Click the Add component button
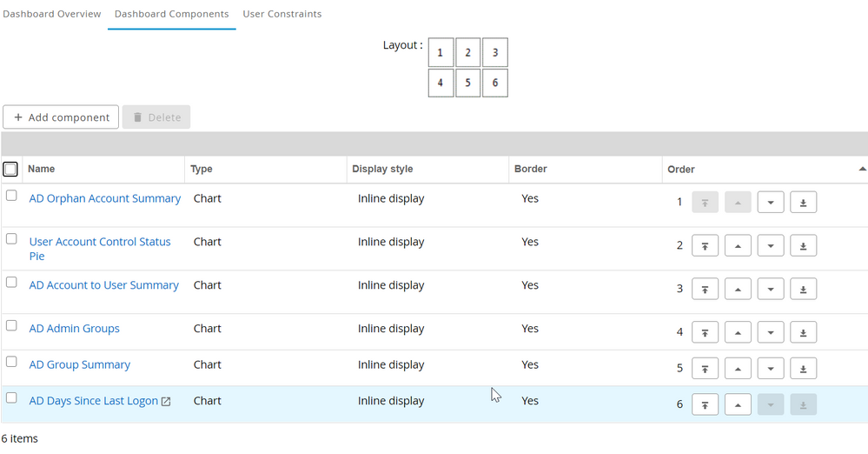The width and height of the screenshot is (868, 454). pyautogui.click(x=61, y=117)
